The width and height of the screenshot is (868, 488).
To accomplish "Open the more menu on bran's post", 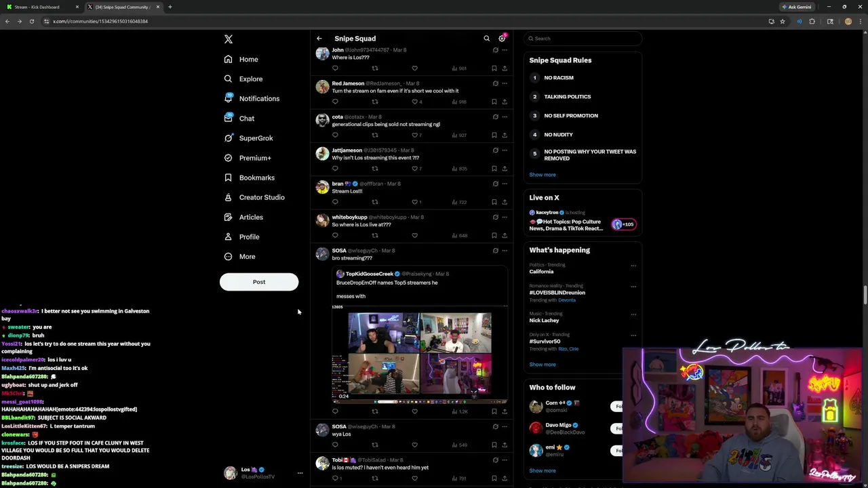I will click(504, 184).
